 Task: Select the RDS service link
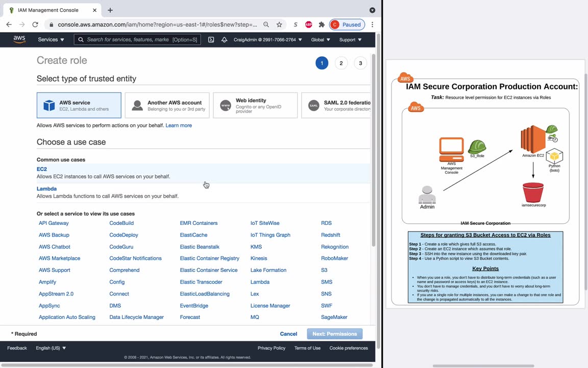click(326, 223)
